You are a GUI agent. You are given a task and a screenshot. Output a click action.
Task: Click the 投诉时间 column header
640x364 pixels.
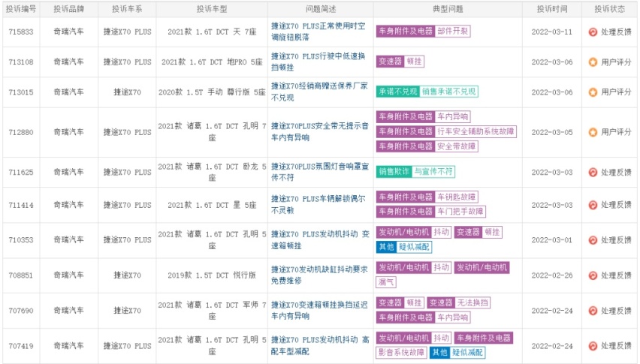pos(552,9)
